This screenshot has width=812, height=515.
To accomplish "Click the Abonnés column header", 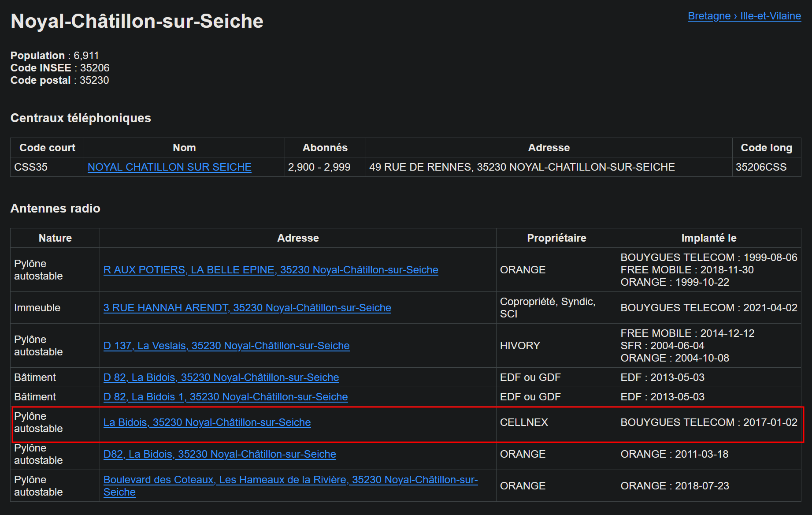I will 325,148.
